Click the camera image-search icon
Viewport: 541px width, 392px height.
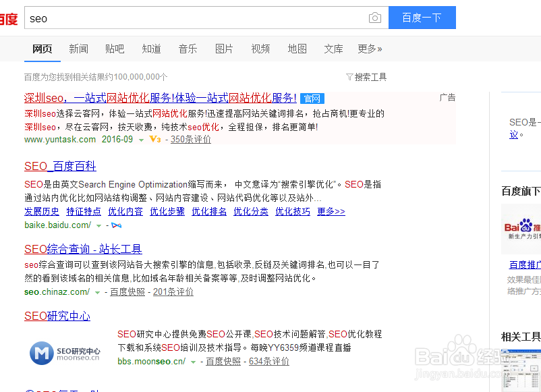[x=374, y=18]
